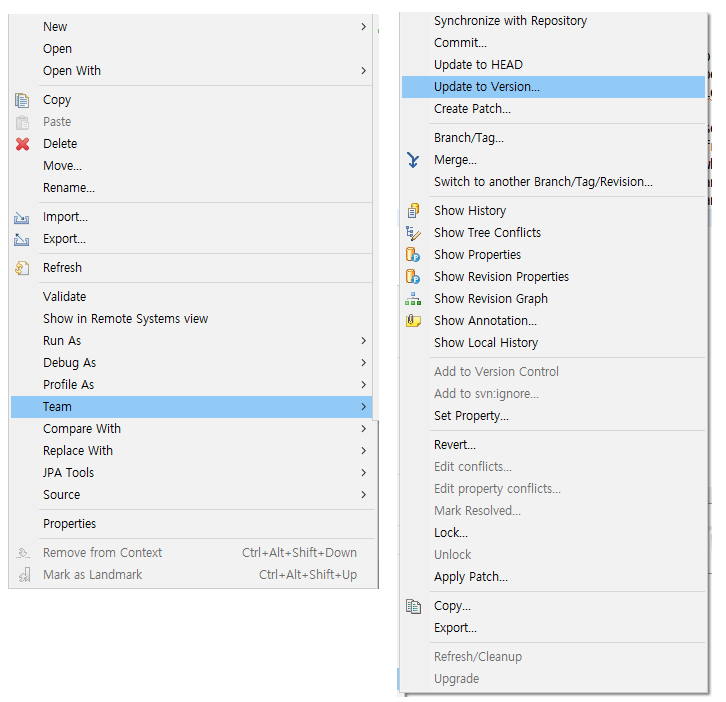
Task: Expand the JPA Tools submenu arrow
Action: (x=363, y=473)
